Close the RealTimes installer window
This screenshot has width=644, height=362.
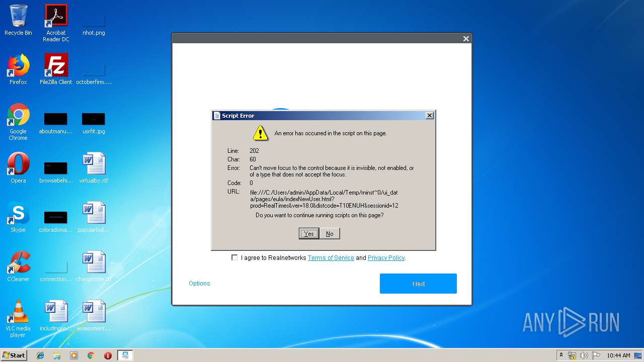point(466,39)
